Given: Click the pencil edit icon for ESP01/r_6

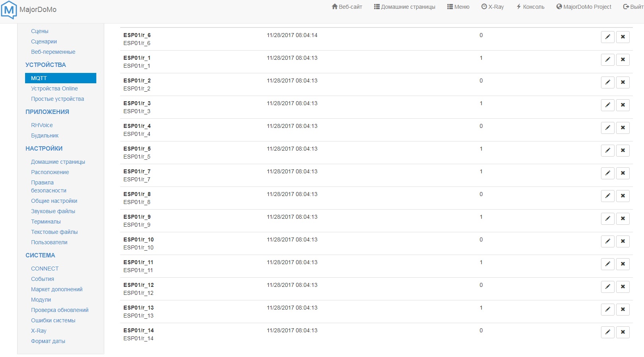Looking at the screenshot, I should (x=607, y=37).
